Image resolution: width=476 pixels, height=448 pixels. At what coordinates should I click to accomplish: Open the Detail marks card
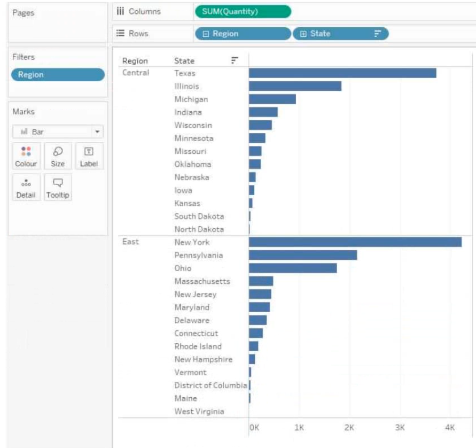(x=26, y=188)
